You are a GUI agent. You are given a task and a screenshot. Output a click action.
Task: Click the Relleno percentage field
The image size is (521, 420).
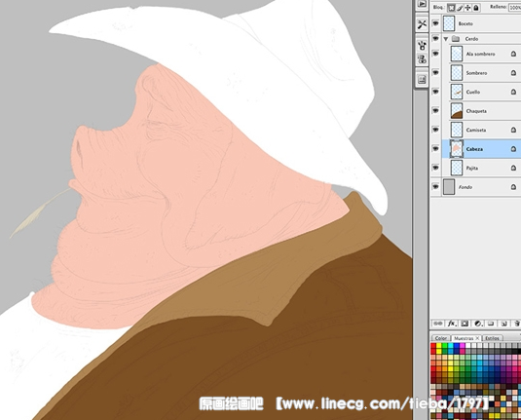[514, 8]
